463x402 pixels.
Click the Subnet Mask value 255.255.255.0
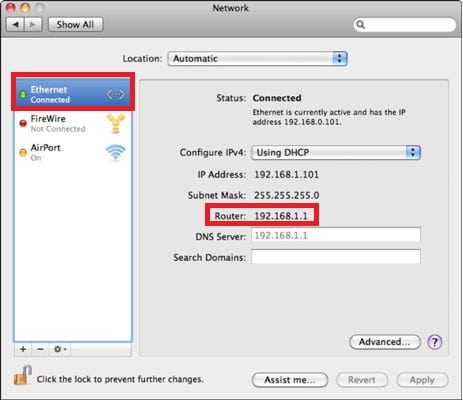coord(287,195)
